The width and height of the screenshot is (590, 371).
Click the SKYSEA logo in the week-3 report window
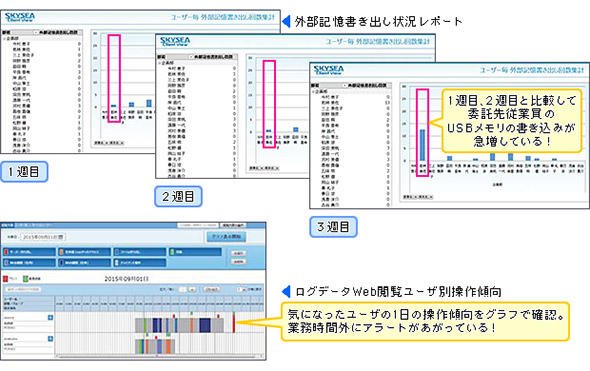tap(328, 70)
